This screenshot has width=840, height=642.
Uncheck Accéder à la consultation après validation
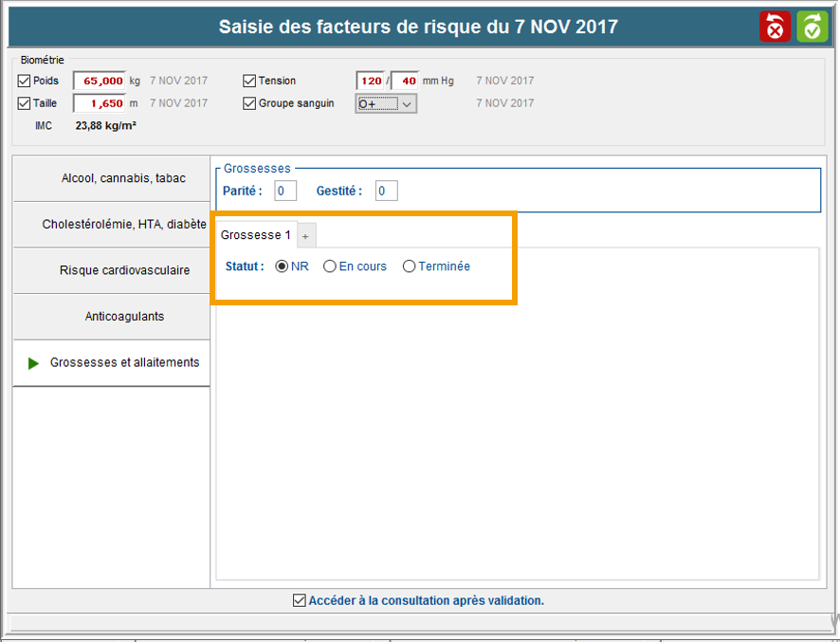(x=300, y=600)
